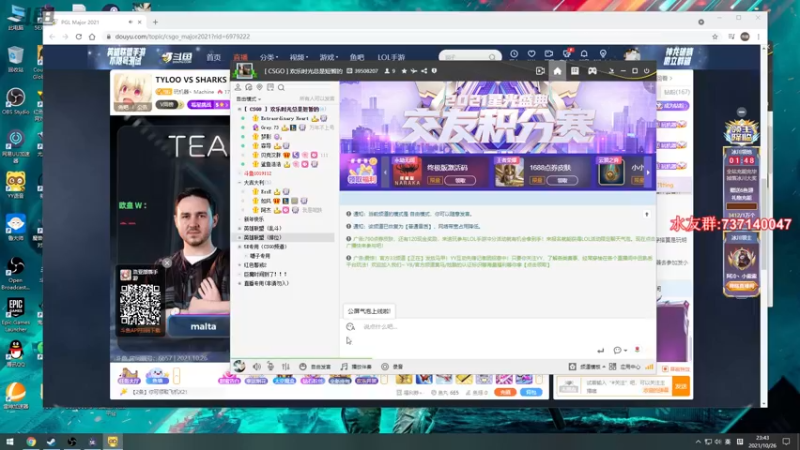Image resolution: width=800 pixels, height=450 pixels.
Task: Click the share icon in YY channel header
Action: pyautogui.click(x=424, y=71)
